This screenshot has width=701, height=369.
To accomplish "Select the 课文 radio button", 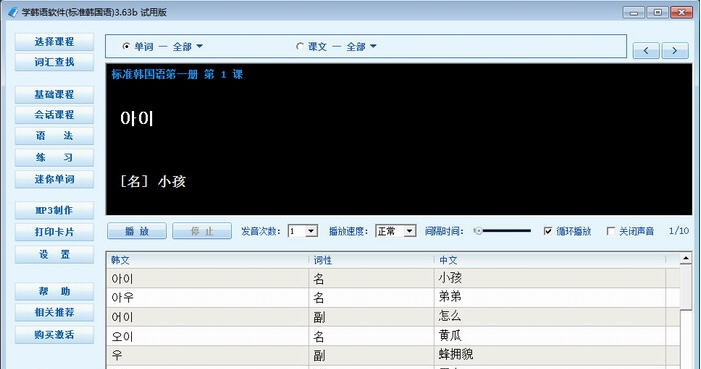I will click(300, 47).
